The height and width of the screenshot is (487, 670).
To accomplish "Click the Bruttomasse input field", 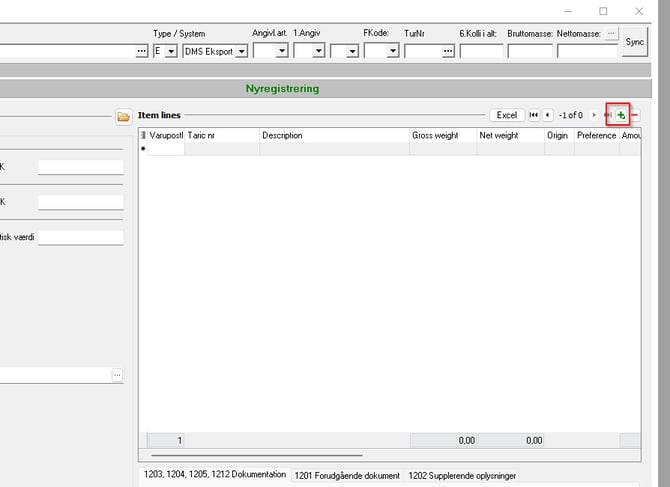I will (529, 51).
